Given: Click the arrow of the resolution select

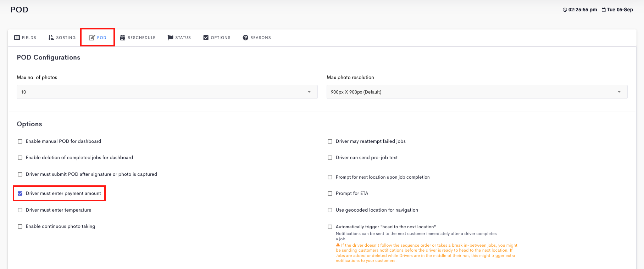Looking at the screenshot, I should click(x=619, y=92).
